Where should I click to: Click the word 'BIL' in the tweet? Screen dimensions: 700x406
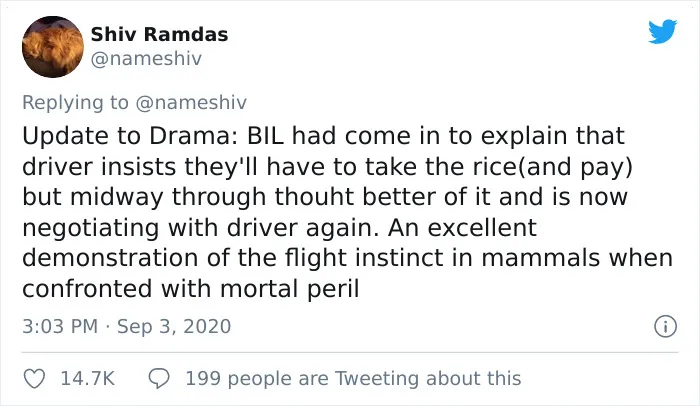[265, 136]
